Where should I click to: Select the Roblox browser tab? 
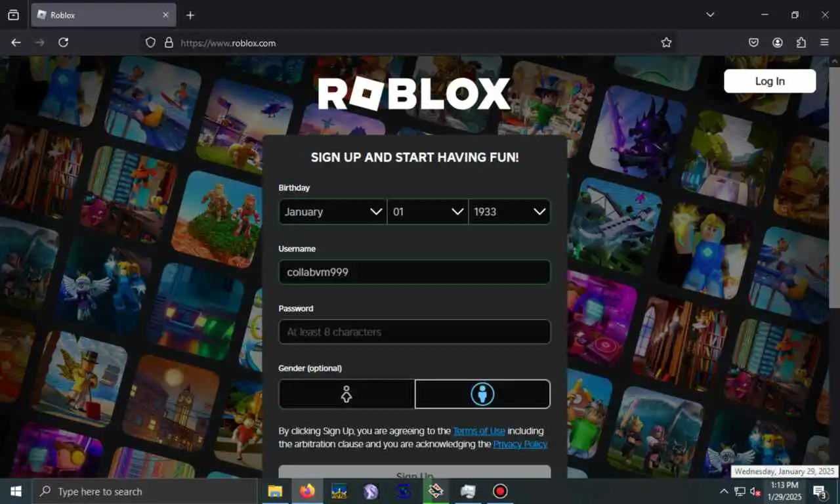[102, 15]
